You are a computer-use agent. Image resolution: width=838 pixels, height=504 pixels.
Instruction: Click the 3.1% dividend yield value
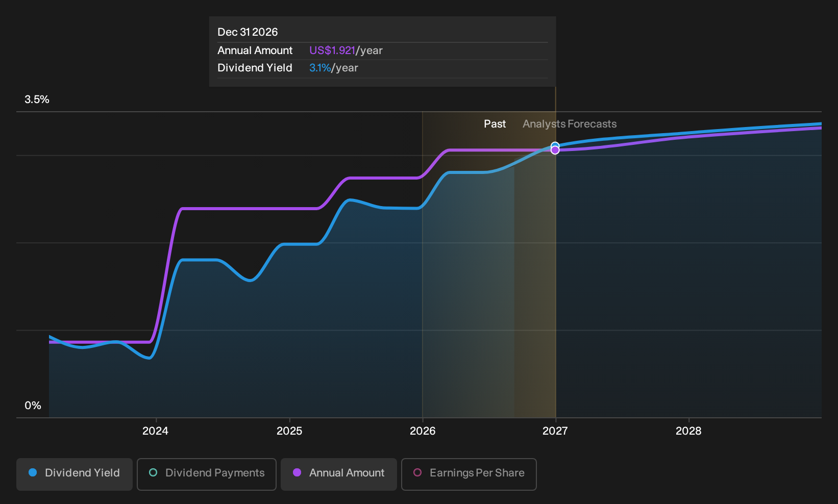point(320,68)
